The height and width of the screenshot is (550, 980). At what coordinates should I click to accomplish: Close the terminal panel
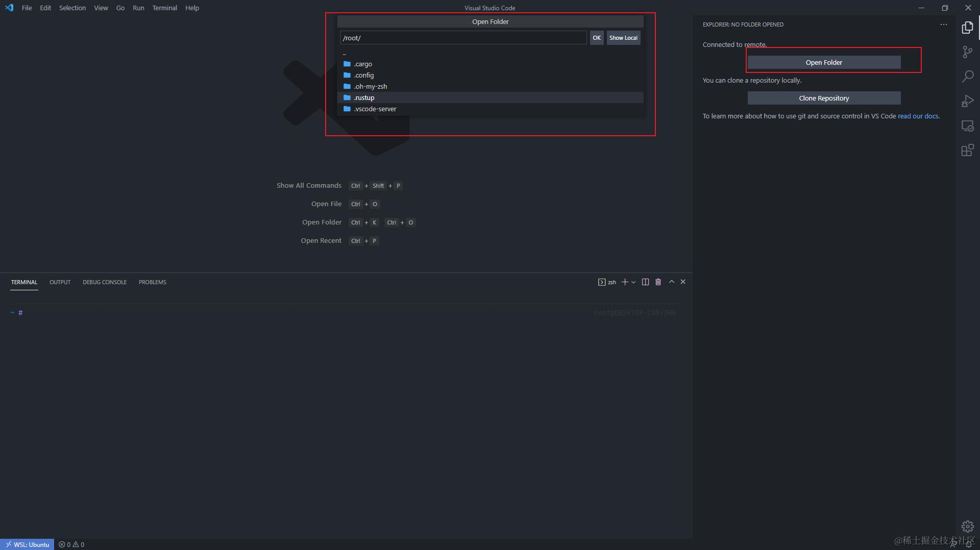tap(683, 282)
